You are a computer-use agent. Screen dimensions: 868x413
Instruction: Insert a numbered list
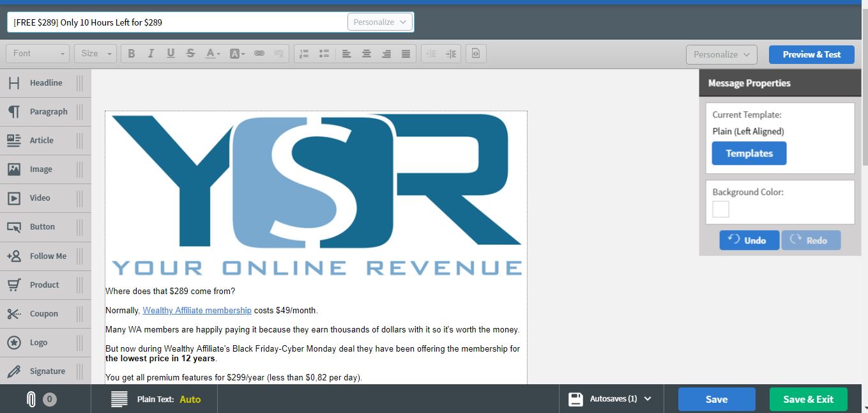pos(304,54)
